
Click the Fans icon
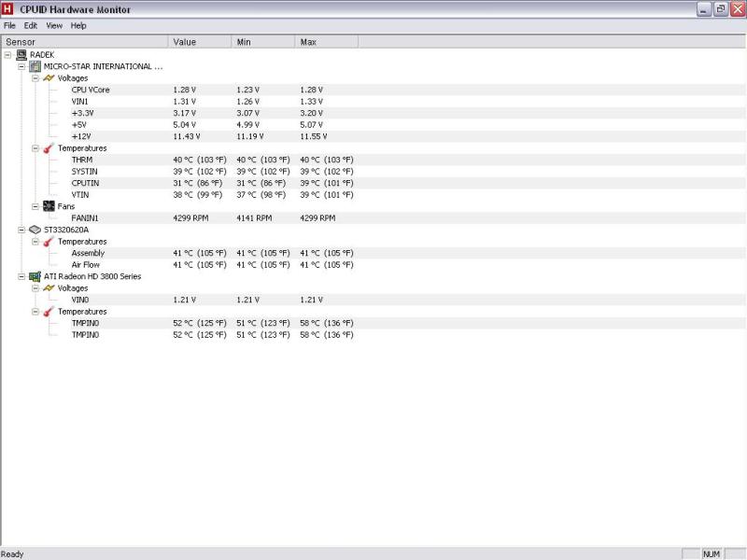coord(49,206)
